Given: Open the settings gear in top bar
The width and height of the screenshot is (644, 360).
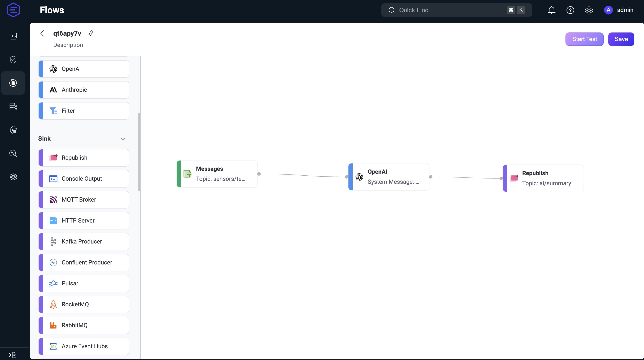Looking at the screenshot, I should [x=589, y=10].
